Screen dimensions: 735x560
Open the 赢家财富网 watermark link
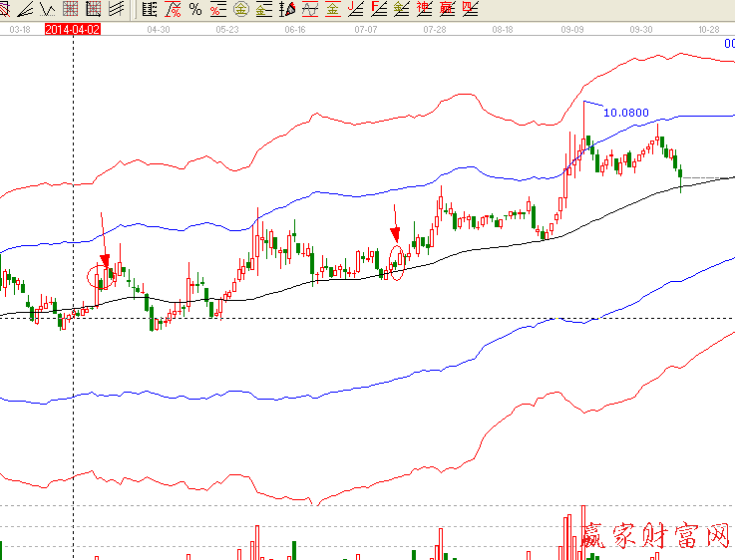click(x=658, y=538)
